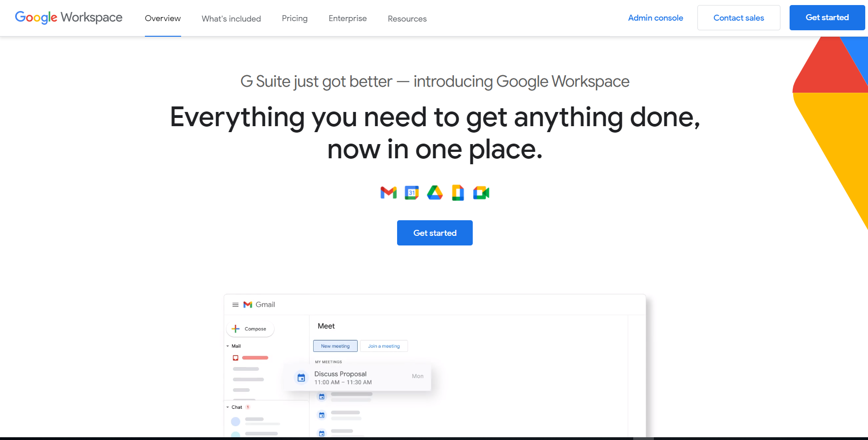Click the Contact sales button
This screenshot has width=868, height=440.
pyautogui.click(x=738, y=18)
